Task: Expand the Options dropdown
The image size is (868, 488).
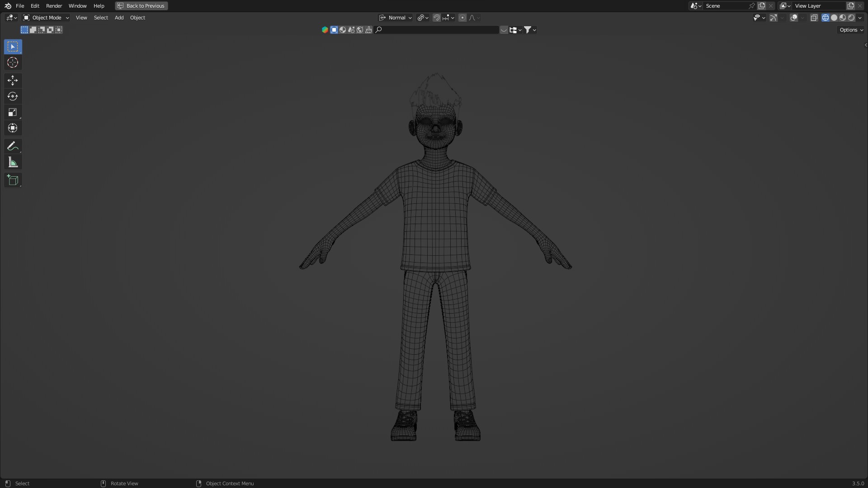Action: click(851, 30)
